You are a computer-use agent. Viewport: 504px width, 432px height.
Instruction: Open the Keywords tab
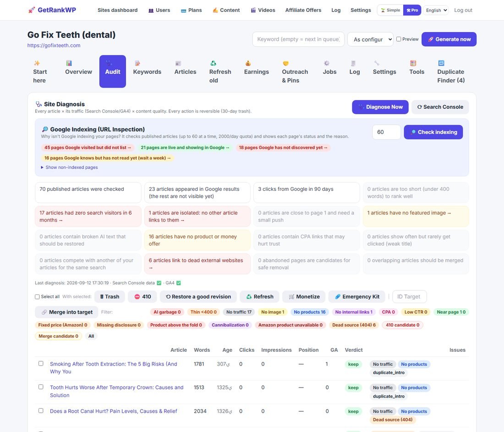147,72
